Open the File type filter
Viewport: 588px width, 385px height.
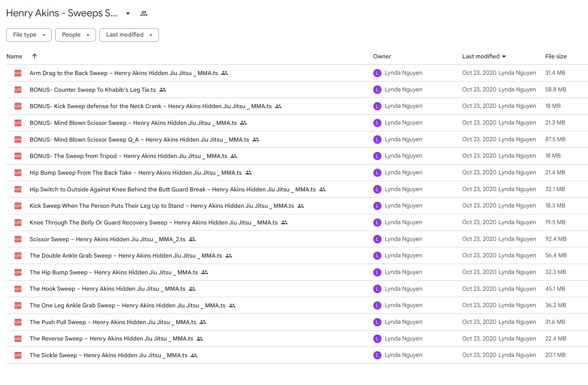pos(29,35)
